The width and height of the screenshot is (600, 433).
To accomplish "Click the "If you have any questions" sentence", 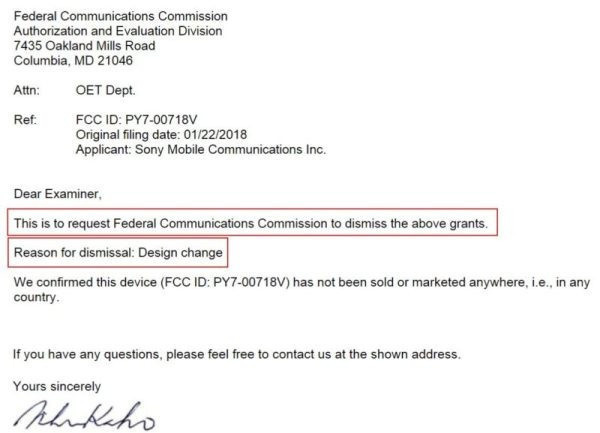I will 238,353.
